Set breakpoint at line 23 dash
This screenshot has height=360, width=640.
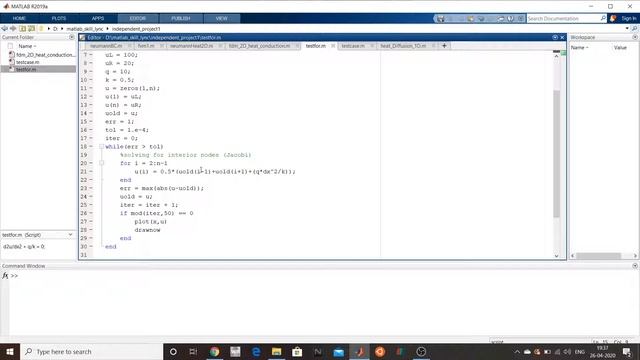(x=91, y=188)
